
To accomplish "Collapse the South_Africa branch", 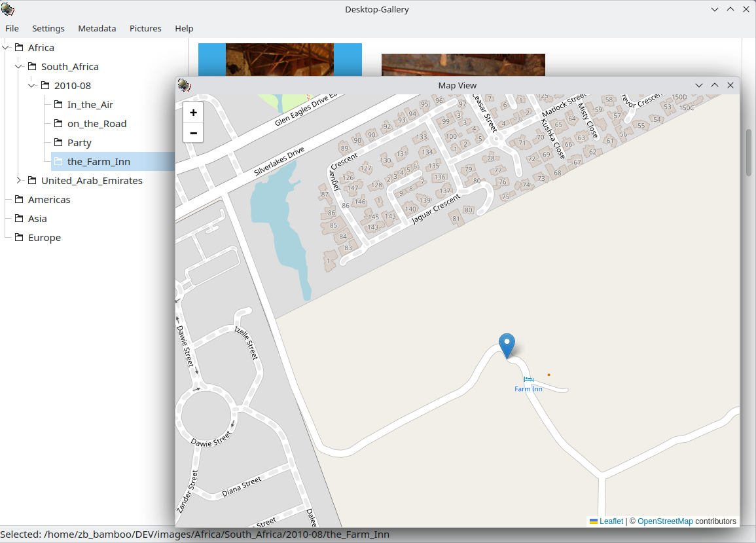I will coord(18,66).
